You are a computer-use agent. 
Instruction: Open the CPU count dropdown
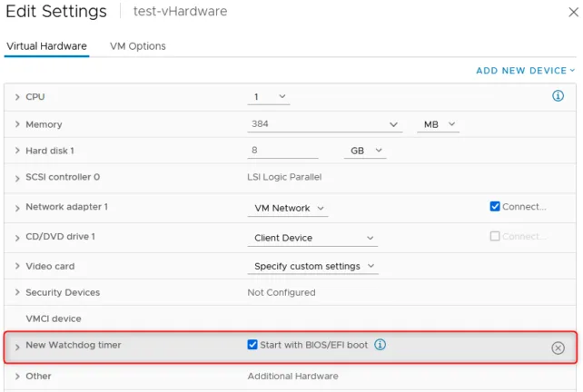click(269, 97)
